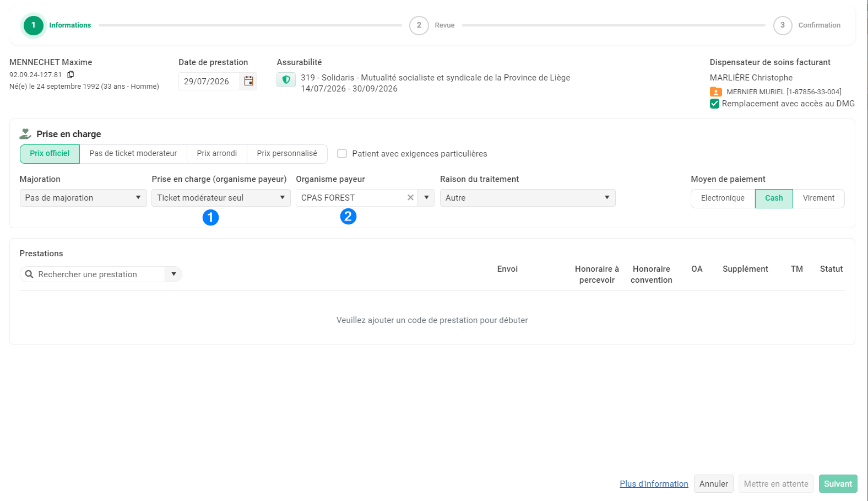Screen dimensions: 868x501
Task: Click the 319 - Solidaris insurance text
Action: click(435, 78)
